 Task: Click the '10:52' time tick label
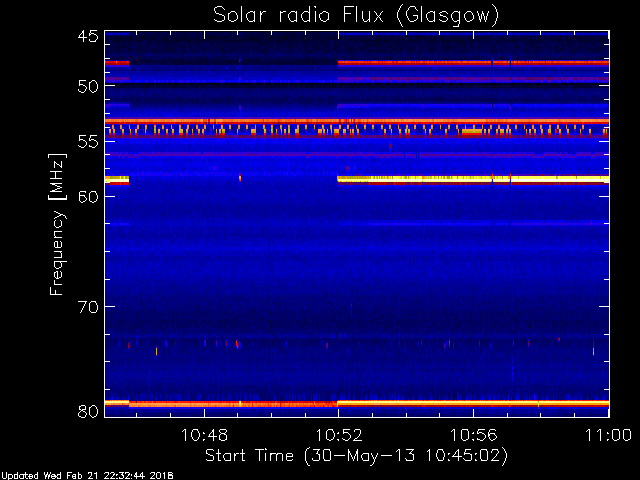[x=338, y=435]
